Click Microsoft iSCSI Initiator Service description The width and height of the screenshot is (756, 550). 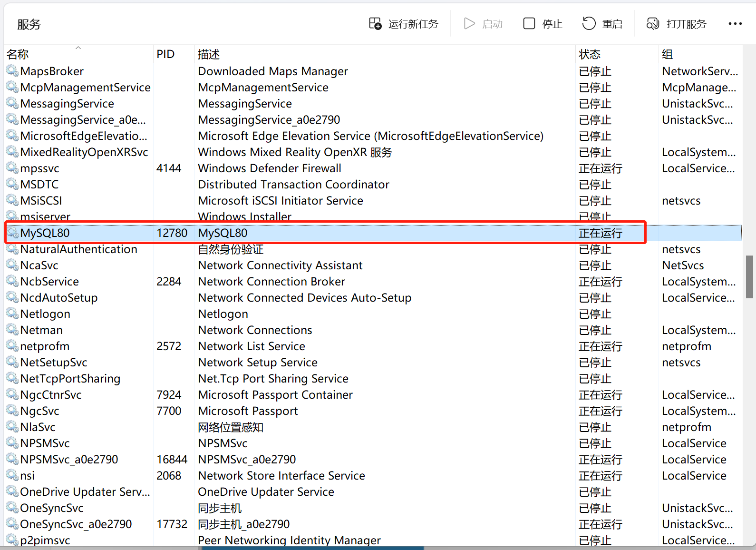(281, 200)
